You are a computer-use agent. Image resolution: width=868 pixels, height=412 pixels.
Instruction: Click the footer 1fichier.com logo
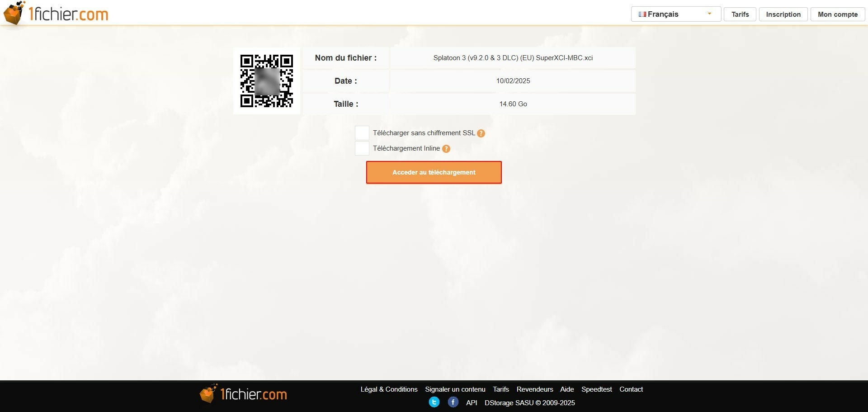click(x=243, y=393)
